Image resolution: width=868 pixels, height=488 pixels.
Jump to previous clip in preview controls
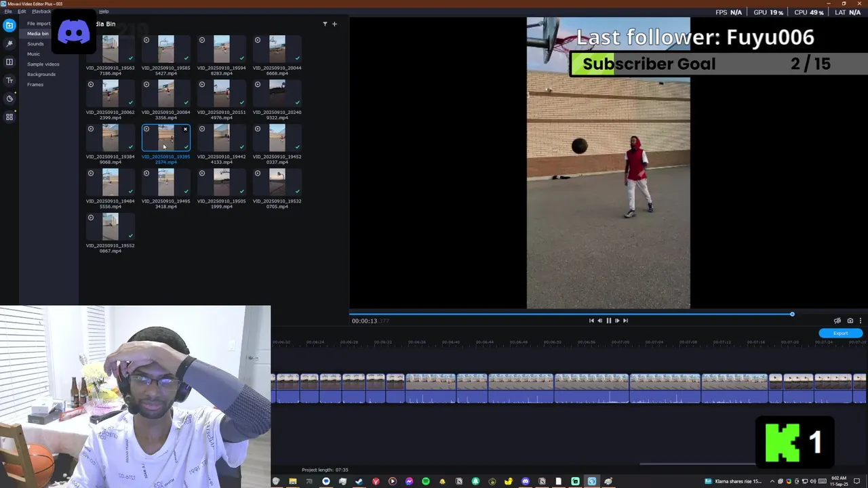click(591, 321)
